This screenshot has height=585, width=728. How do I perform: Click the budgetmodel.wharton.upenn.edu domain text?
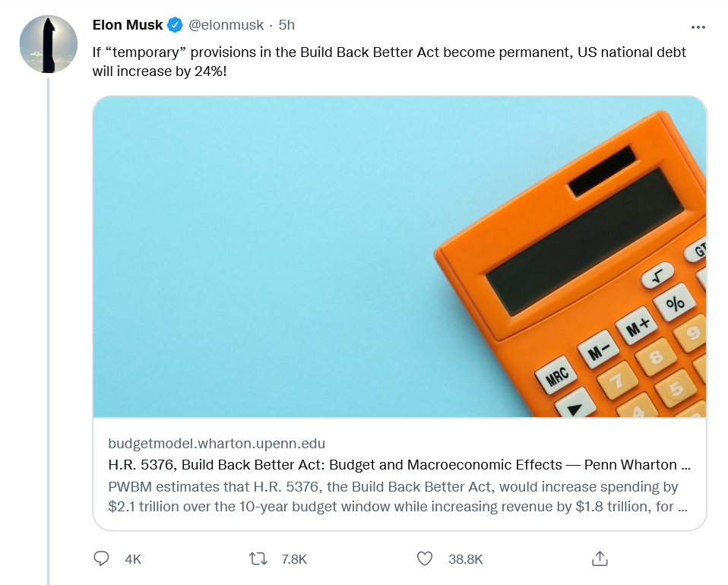point(217,444)
